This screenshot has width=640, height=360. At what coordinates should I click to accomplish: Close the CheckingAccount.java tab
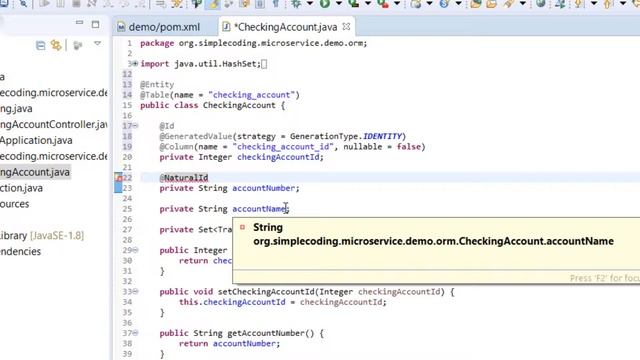tap(347, 26)
